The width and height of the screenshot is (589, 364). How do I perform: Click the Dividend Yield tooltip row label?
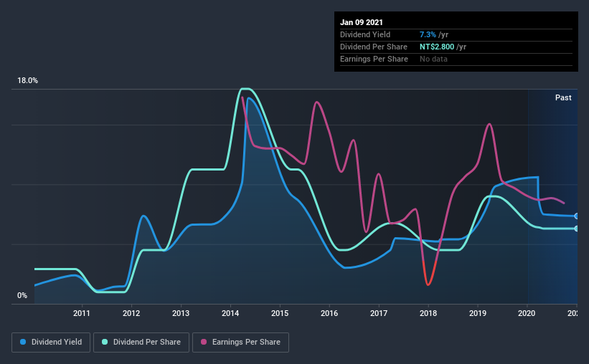[365, 34]
